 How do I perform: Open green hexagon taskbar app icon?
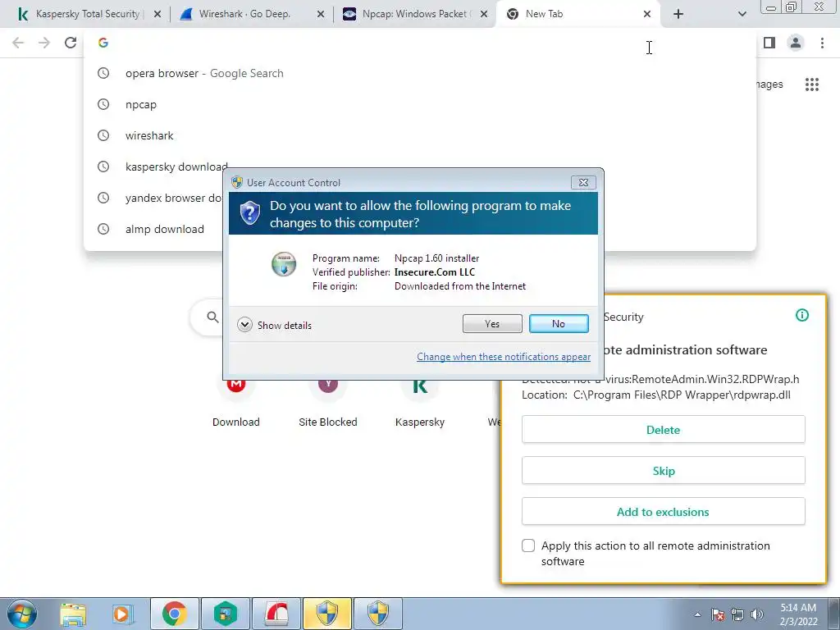coord(226,614)
